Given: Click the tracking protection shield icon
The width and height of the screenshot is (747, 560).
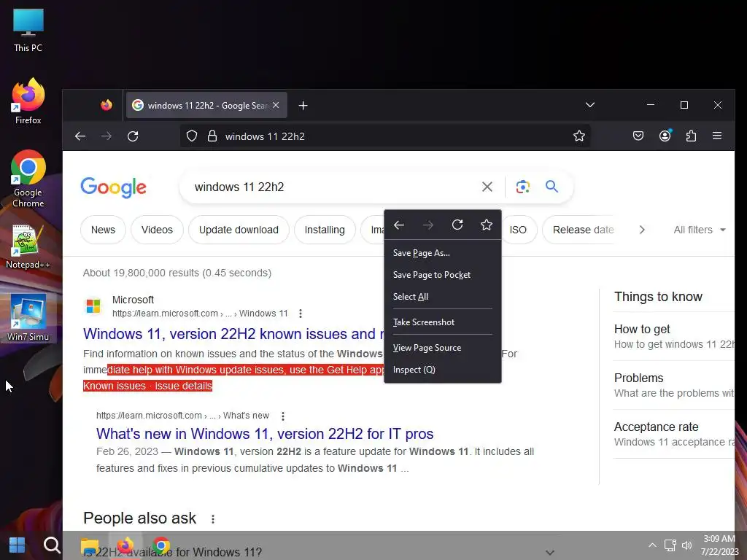Looking at the screenshot, I should coord(192,136).
